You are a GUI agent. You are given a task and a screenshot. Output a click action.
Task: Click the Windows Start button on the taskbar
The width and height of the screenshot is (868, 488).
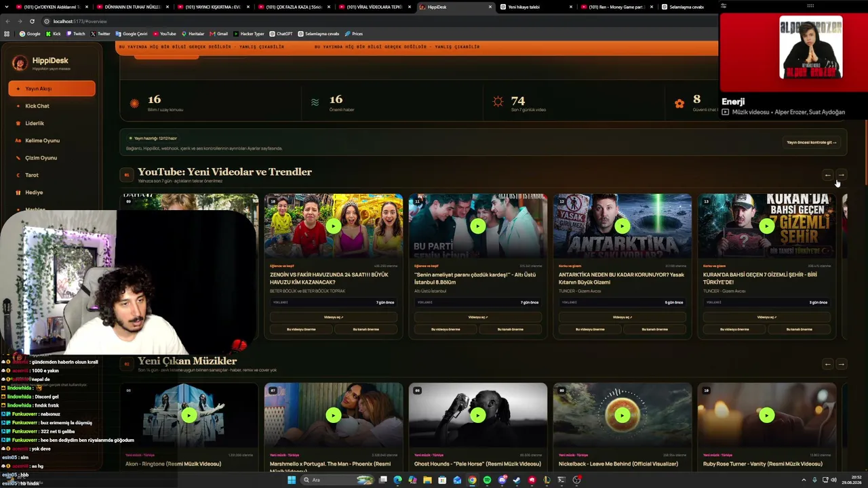[x=292, y=480]
